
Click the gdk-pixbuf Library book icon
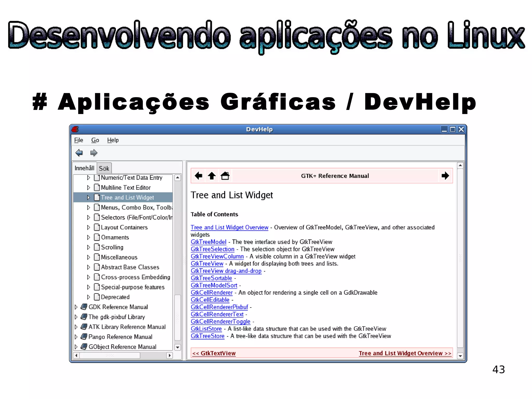pyautogui.click(x=84, y=317)
